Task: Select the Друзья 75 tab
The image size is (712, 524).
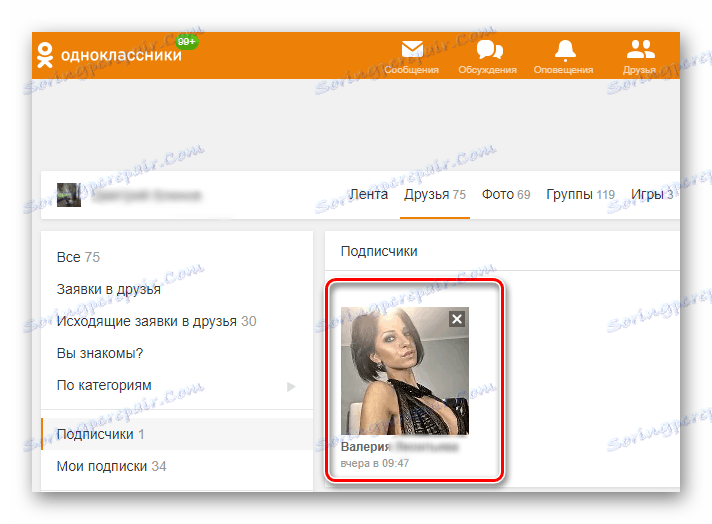Action: (435, 194)
